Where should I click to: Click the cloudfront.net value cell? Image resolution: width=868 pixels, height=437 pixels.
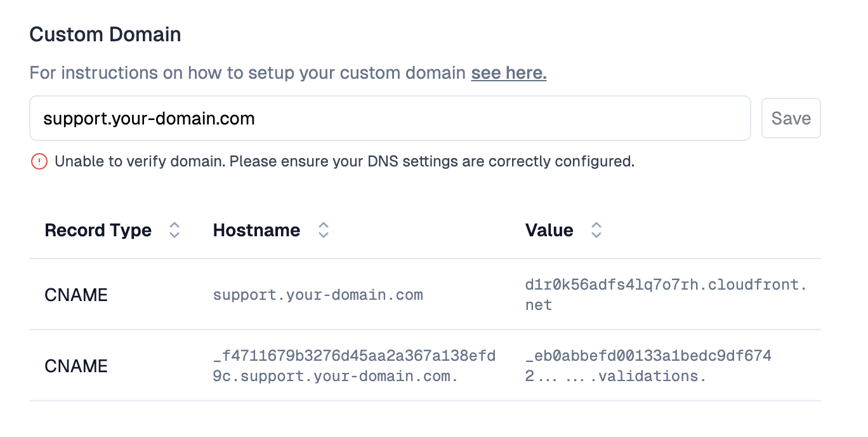tap(666, 295)
